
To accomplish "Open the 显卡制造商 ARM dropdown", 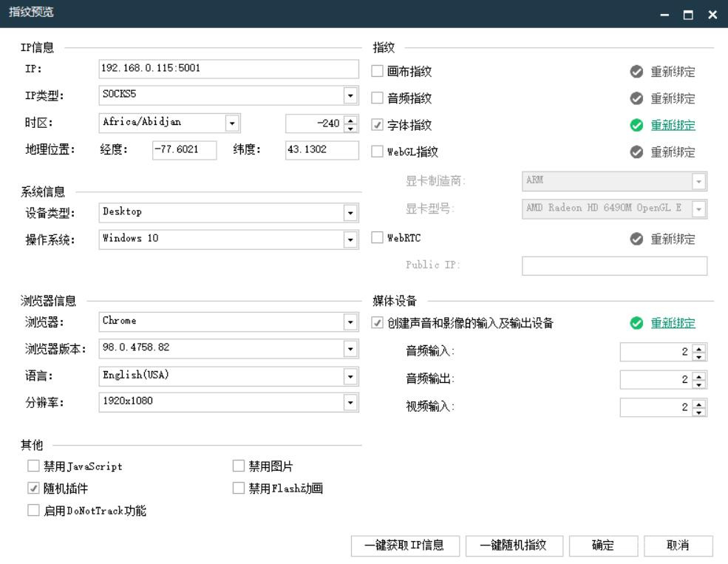I will [698, 182].
